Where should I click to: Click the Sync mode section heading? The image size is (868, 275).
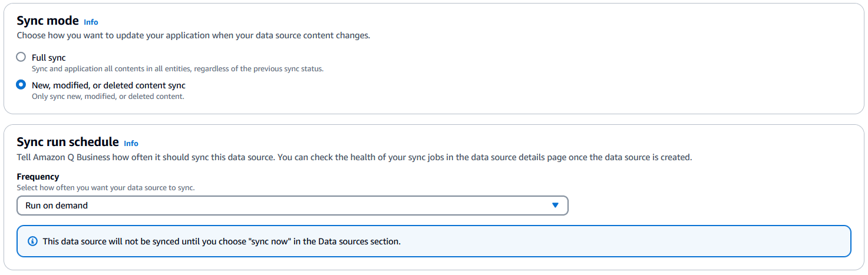[x=48, y=21]
